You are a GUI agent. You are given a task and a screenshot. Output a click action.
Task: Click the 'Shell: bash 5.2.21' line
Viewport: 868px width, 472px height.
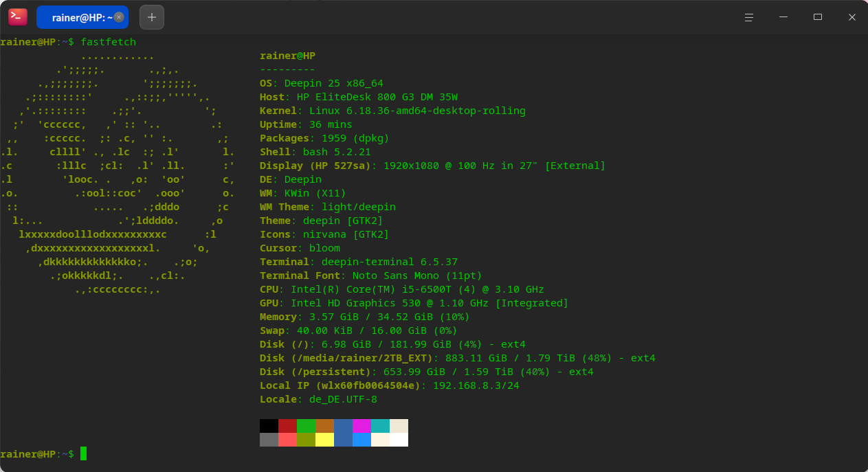click(315, 152)
